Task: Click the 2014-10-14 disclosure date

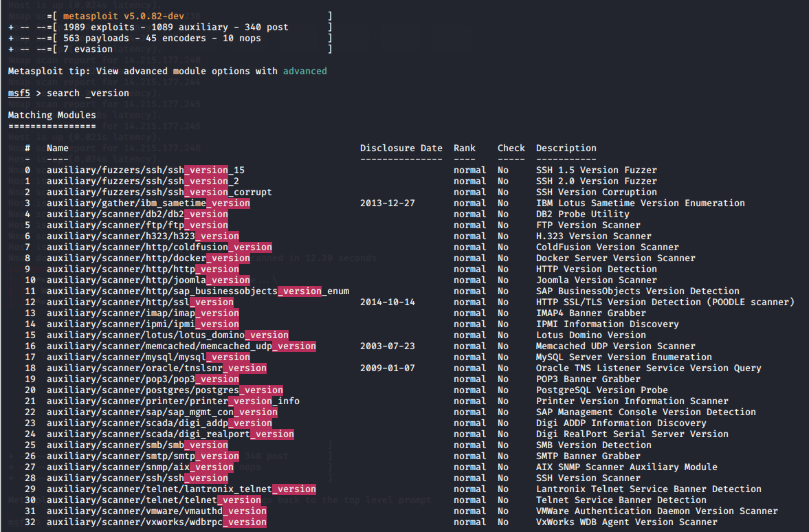Action: (x=387, y=302)
